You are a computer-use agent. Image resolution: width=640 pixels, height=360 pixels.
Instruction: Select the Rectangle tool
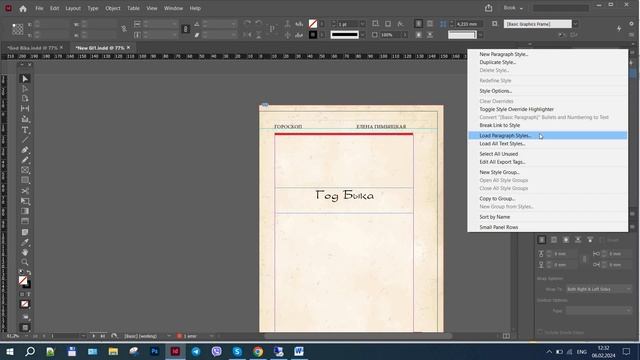[x=25, y=180]
